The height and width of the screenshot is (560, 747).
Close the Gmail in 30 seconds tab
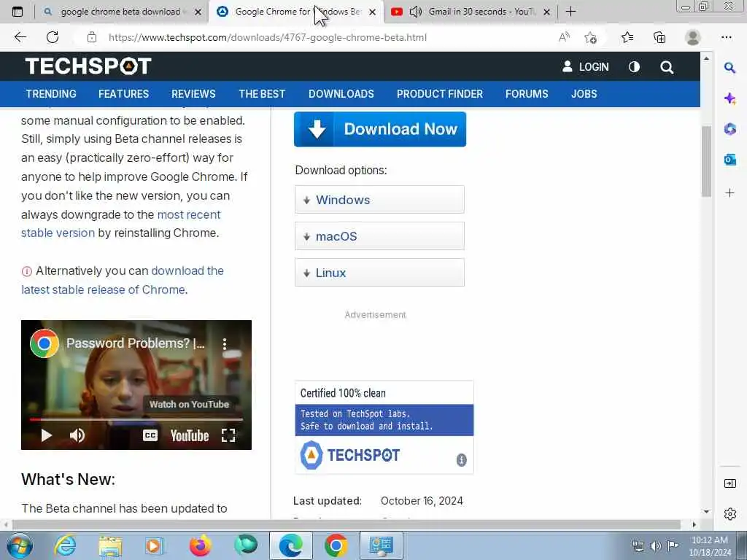547,12
